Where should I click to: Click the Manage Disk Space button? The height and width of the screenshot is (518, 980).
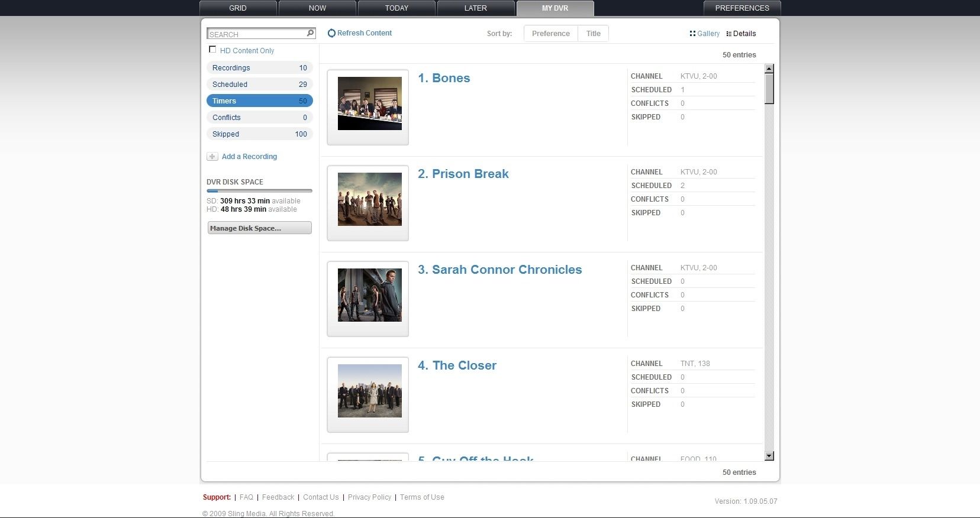(260, 228)
